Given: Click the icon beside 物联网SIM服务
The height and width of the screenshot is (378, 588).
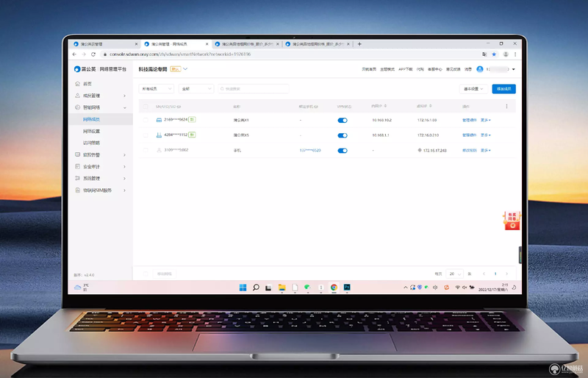Looking at the screenshot, I should tap(78, 190).
